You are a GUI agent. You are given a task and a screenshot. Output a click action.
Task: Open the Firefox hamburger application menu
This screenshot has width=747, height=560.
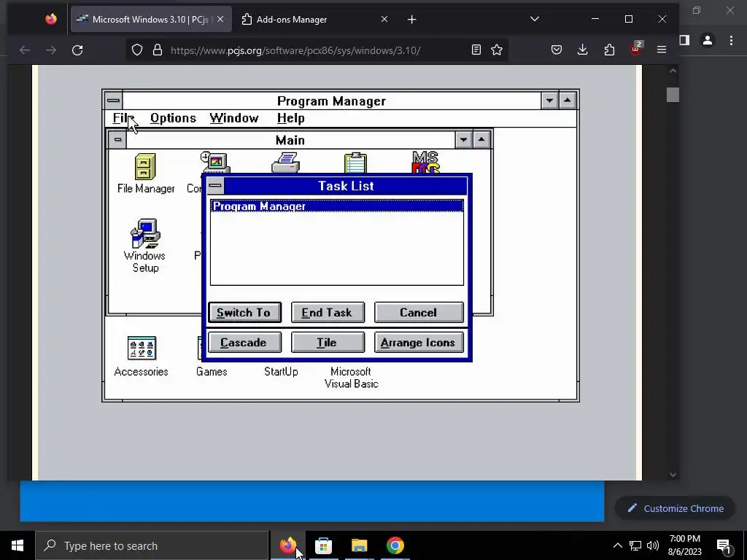pos(662,50)
